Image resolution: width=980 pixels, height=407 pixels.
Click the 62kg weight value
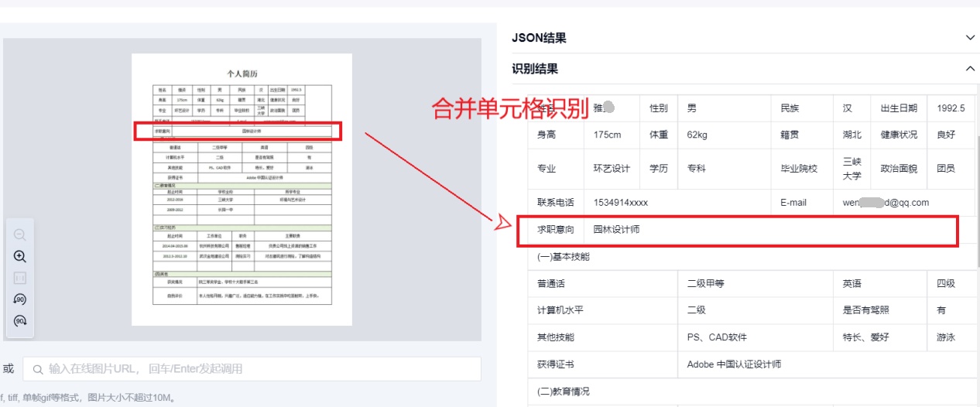pyautogui.click(x=724, y=135)
